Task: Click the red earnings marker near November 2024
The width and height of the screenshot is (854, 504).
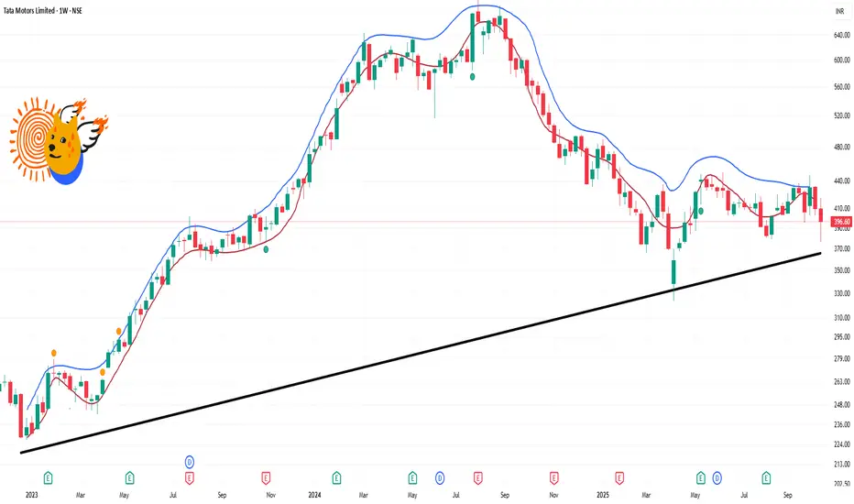Action: [x=554, y=477]
